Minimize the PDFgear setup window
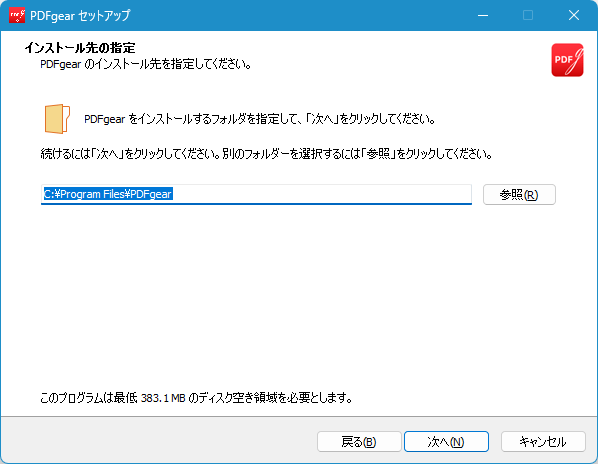 click(483, 15)
